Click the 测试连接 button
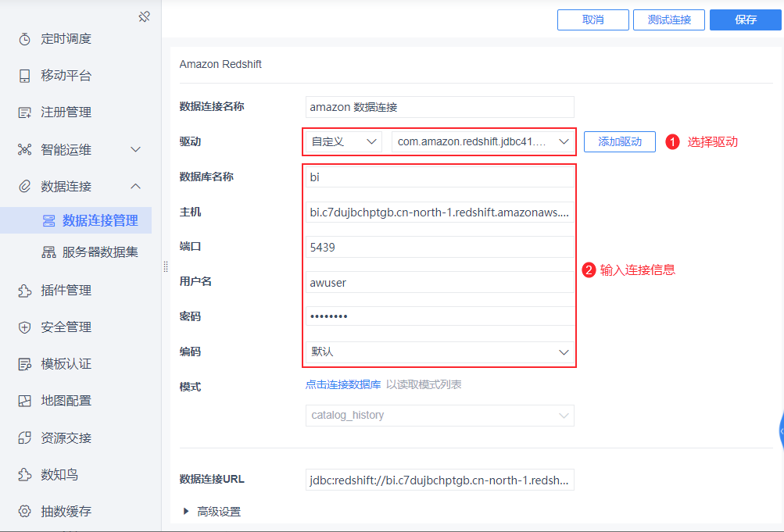784x532 pixels. point(669,20)
